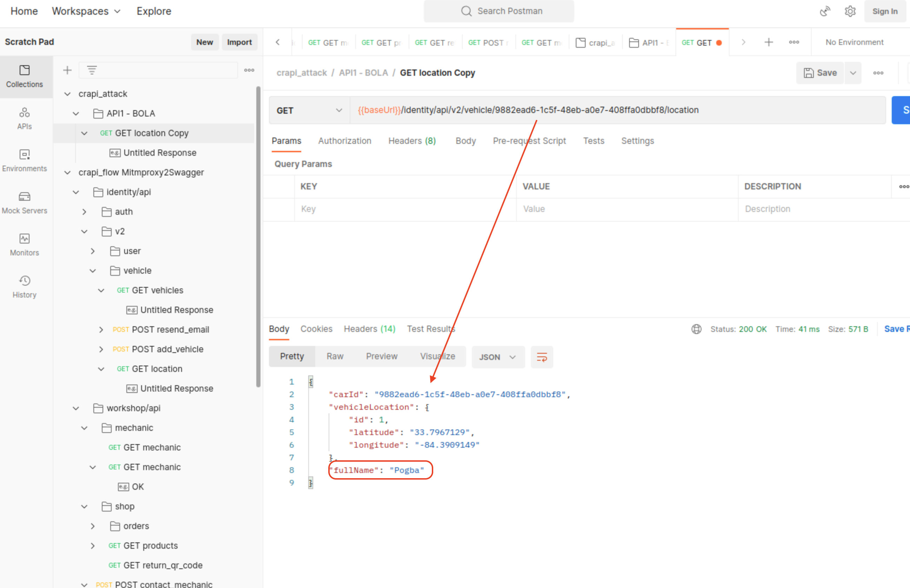This screenshot has width=910, height=588.
Task: Open the History sidebar panel
Action: point(25,286)
